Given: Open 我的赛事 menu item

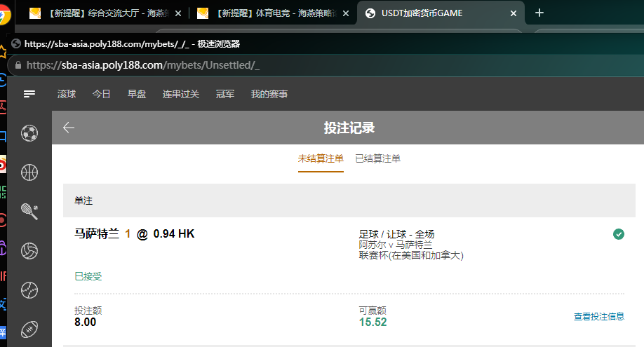Looking at the screenshot, I should point(269,95).
